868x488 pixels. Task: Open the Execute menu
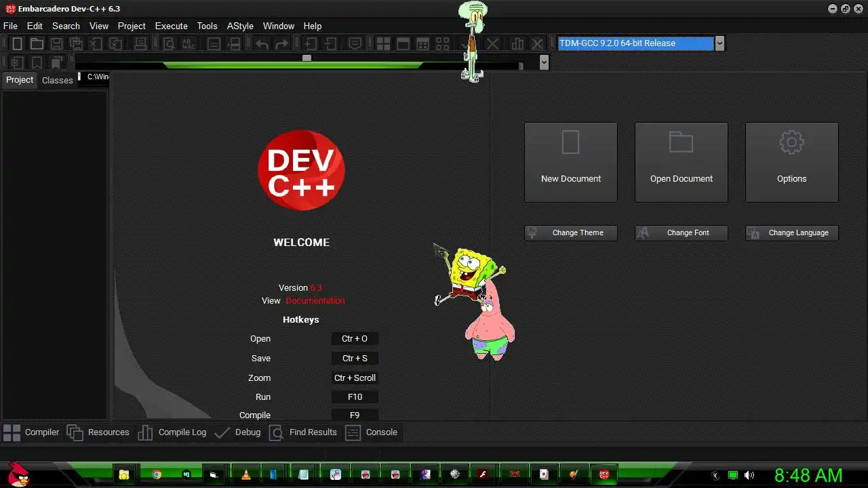(171, 26)
